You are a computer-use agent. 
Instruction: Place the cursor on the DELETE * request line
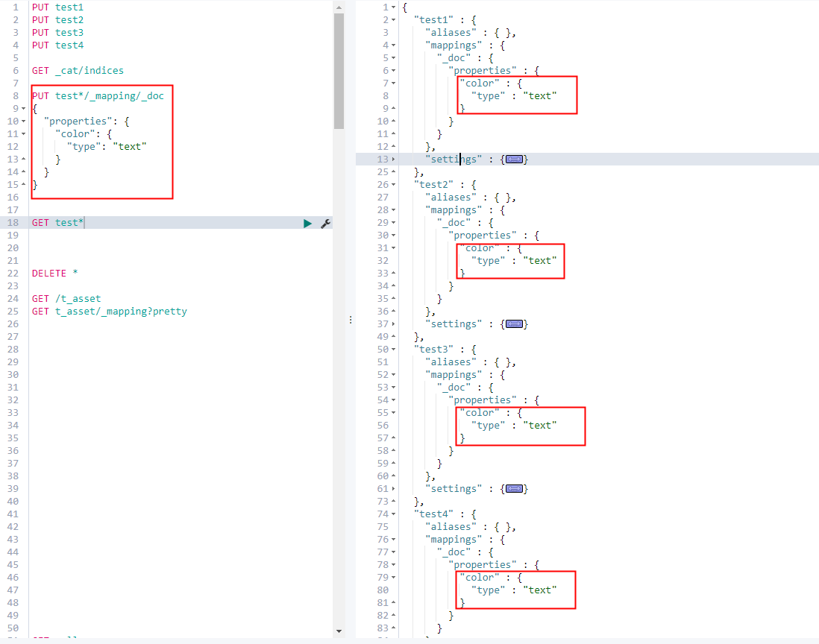pos(55,274)
